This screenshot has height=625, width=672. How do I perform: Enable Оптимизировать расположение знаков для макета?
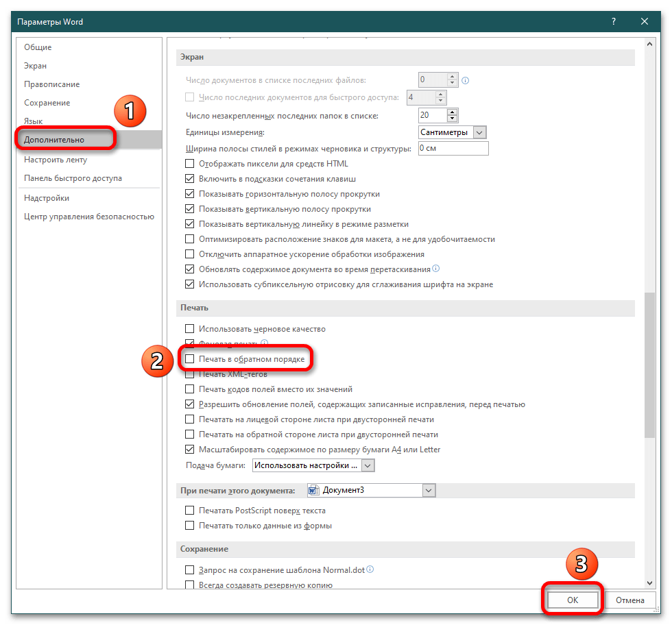[x=189, y=239]
